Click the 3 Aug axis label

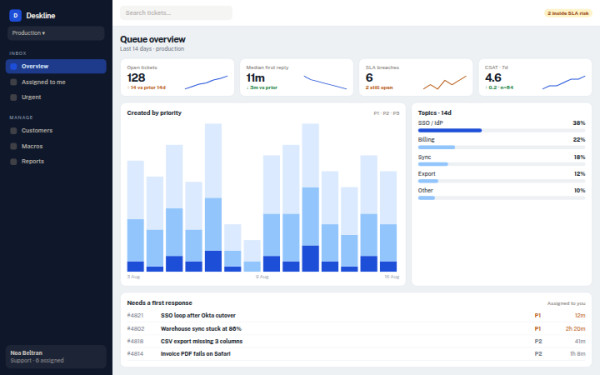[133, 277]
